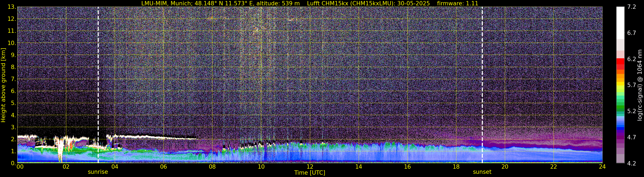Click the '12' time axis tick label

click(310, 167)
